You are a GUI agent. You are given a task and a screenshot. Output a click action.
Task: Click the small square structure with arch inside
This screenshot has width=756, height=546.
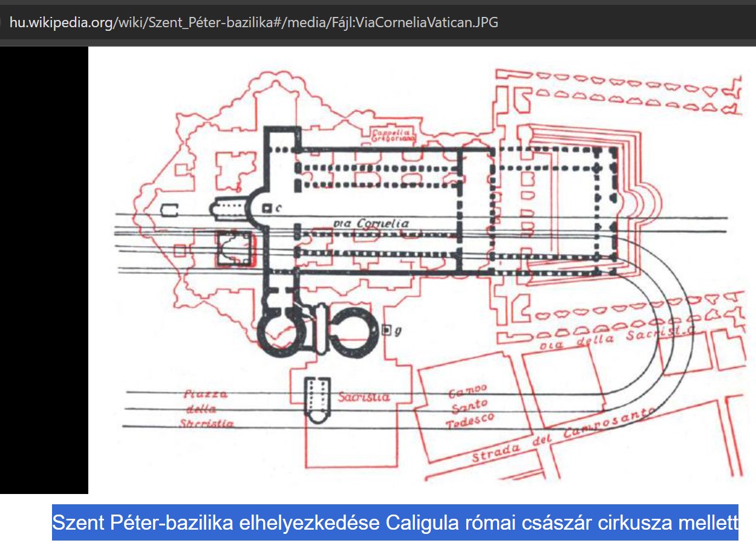[x=233, y=249]
